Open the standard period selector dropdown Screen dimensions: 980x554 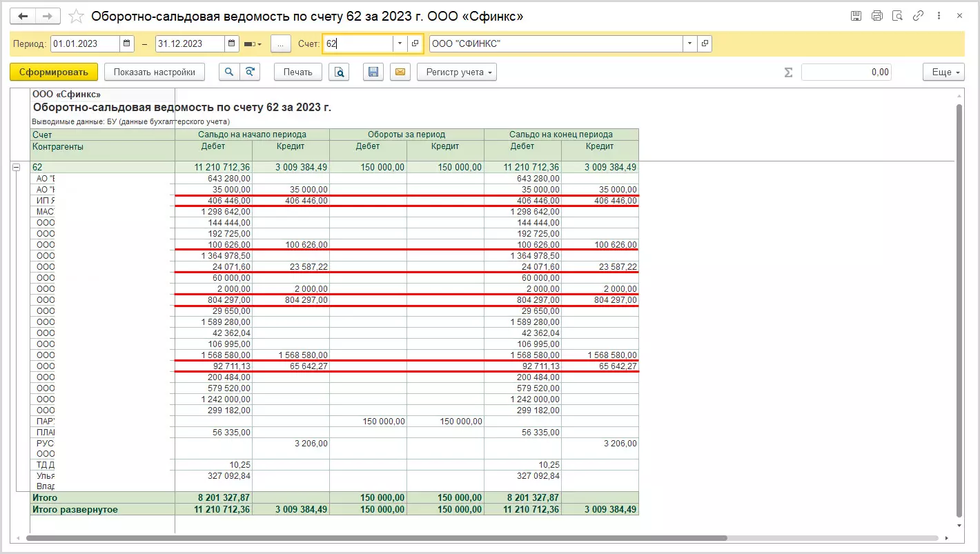253,43
